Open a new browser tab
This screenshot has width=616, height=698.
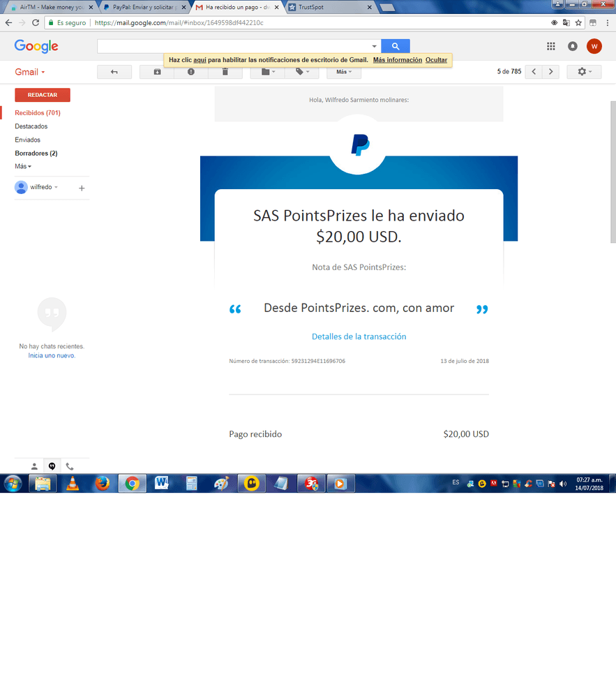coord(387,8)
